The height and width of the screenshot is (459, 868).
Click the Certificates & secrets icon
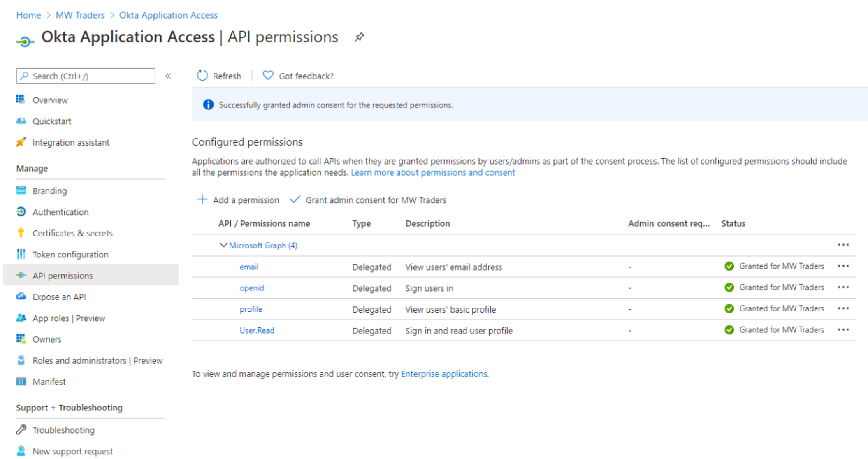tap(20, 232)
